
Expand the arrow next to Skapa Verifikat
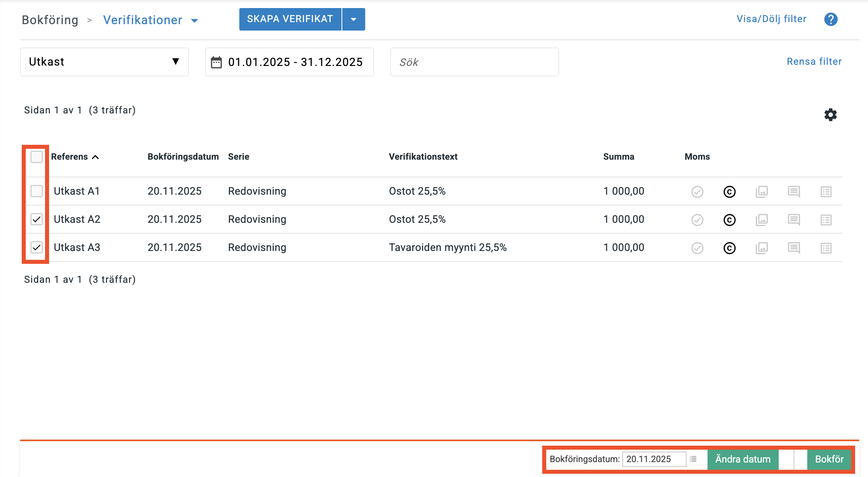[x=354, y=19]
